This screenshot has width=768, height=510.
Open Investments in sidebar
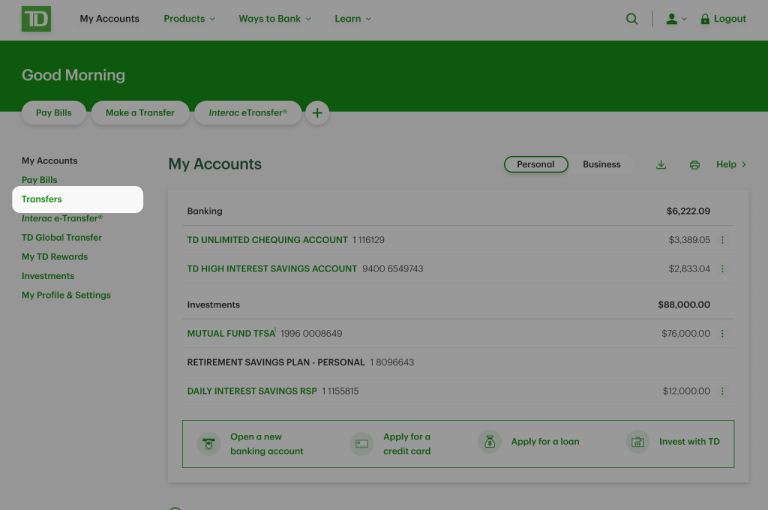[48, 276]
